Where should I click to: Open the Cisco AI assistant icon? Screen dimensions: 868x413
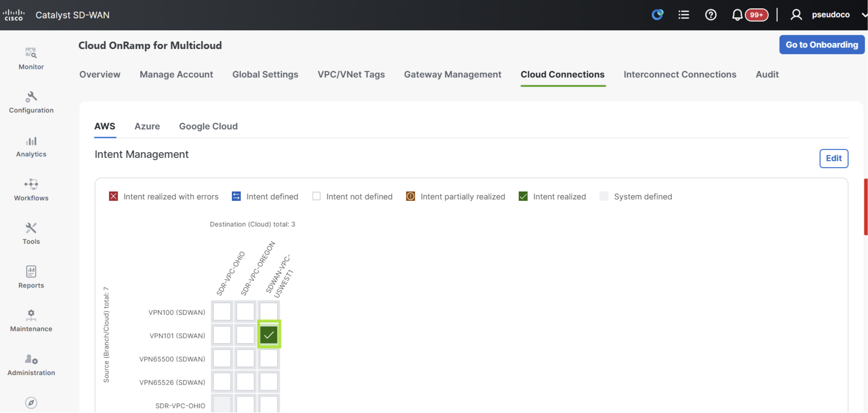click(x=657, y=15)
